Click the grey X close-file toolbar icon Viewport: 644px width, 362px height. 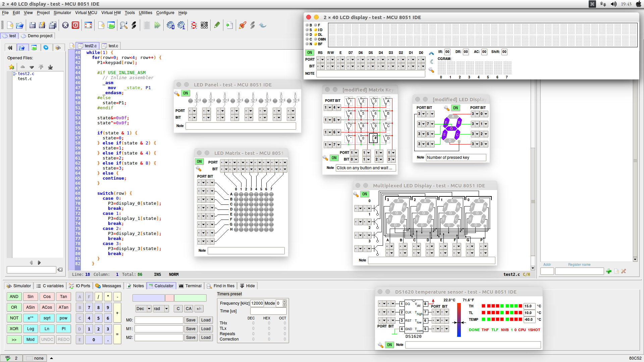[x=65, y=25]
